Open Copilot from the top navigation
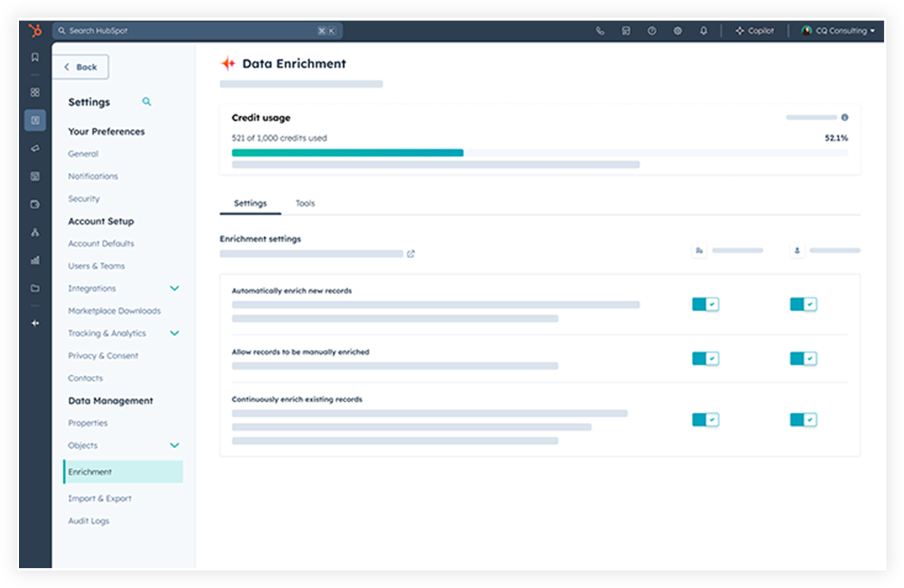This screenshot has width=904, height=588. coord(753,30)
